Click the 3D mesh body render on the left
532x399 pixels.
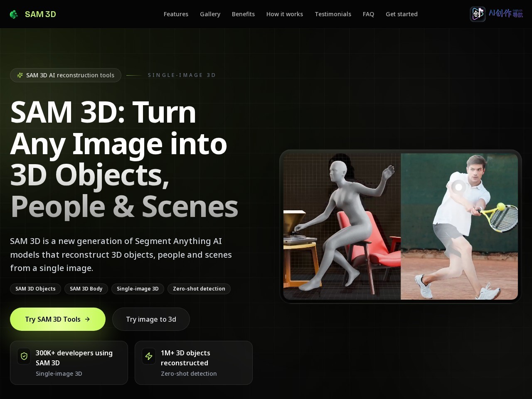[342, 227]
